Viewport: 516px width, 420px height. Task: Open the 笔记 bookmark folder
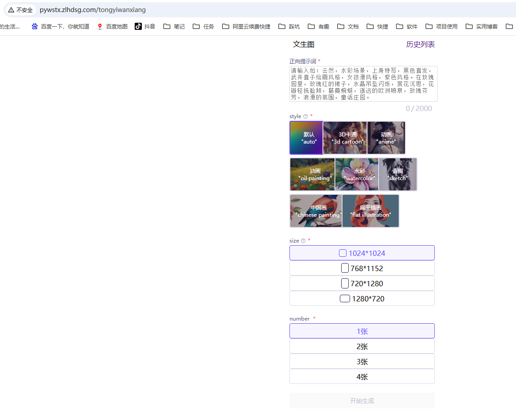click(174, 26)
